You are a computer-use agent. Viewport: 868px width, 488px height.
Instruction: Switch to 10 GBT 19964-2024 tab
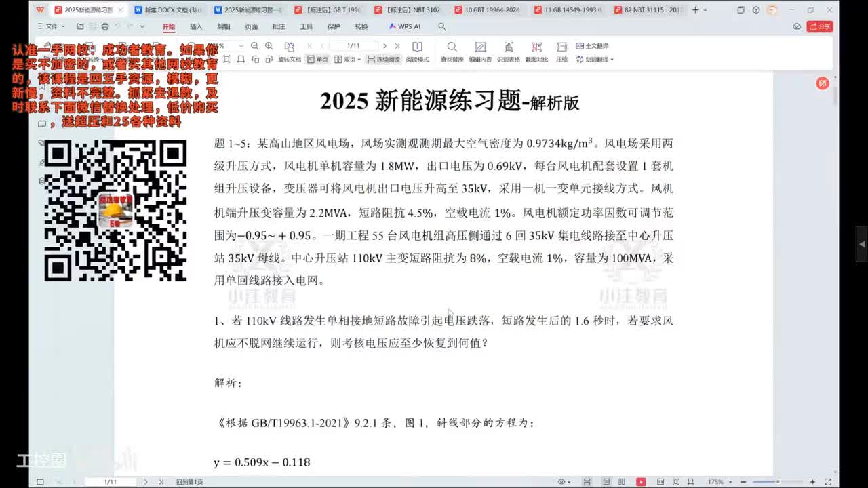click(x=488, y=10)
